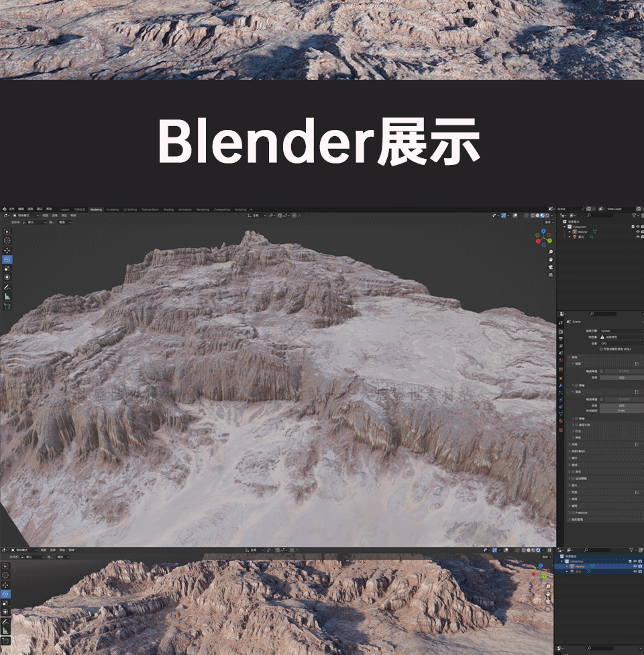The width and height of the screenshot is (644, 655).
Task: Open the Object Data green triangle tab
Action: [561, 414]
